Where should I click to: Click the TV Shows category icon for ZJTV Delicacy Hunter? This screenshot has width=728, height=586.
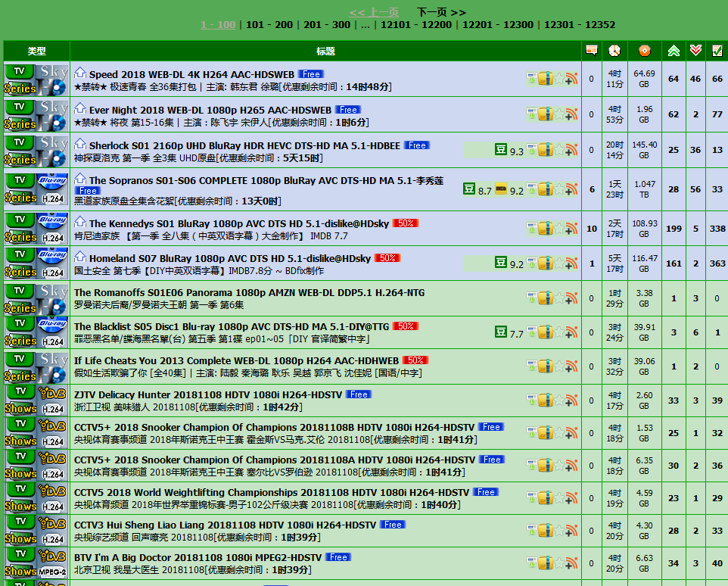pyautogui.click(x=20, y=401)
